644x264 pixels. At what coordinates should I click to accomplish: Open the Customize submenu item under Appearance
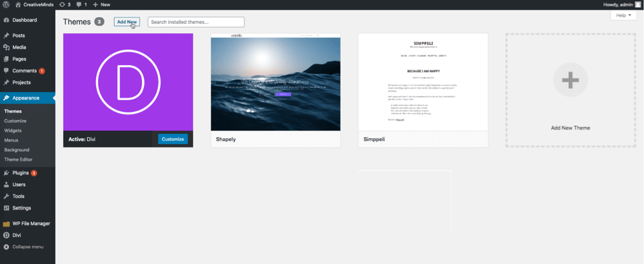(x=15, y=121)
